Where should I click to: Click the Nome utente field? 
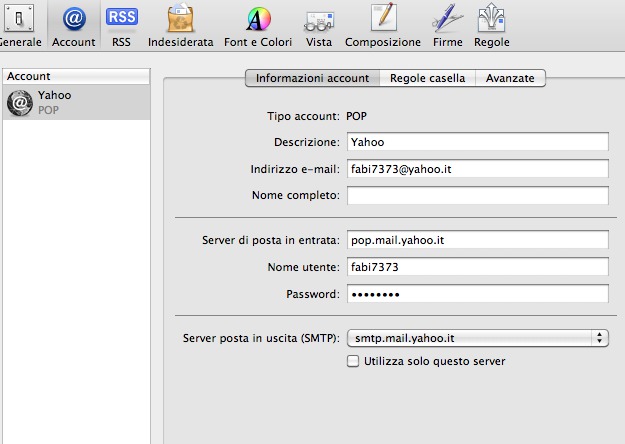pos(478,267)
